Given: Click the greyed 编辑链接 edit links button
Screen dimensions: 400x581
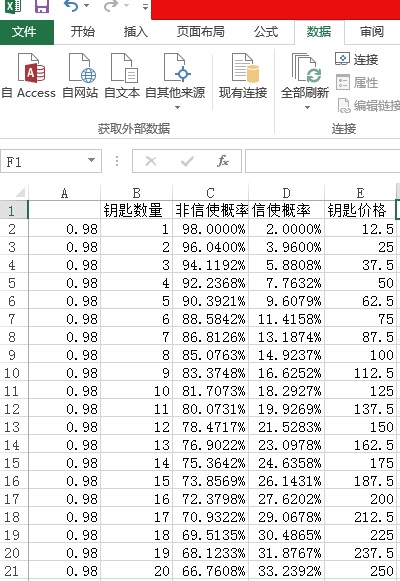Looking at the screenshot, I should pyautogui.click(x=369, y=106).
